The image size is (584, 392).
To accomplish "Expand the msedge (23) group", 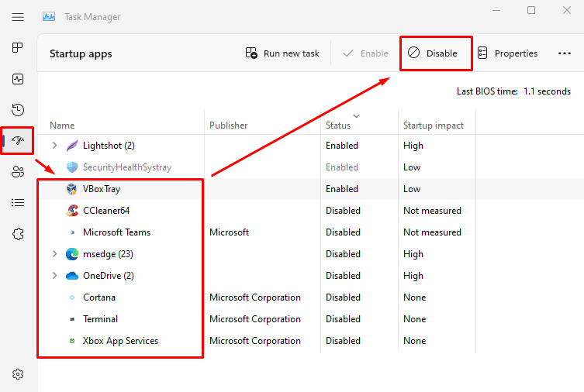I will point(55,254).
